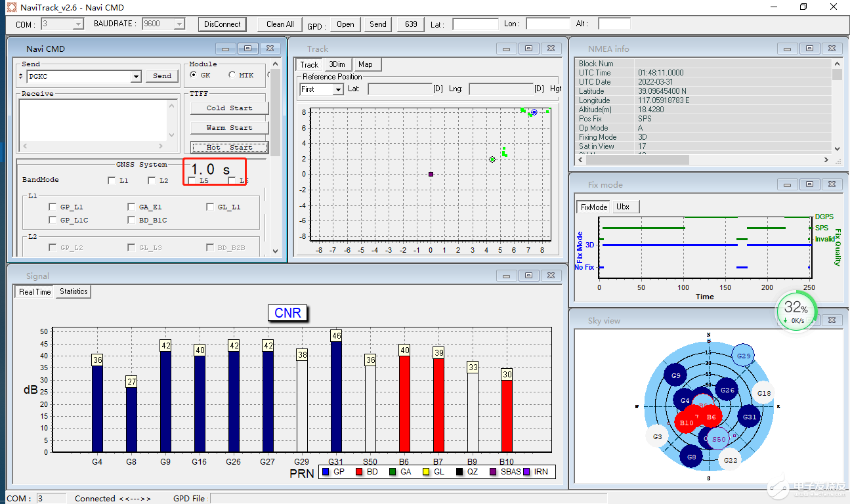Select the G3 satellite in Sky view
This screenshot has height=504, width=850.
tap(657, 436)
